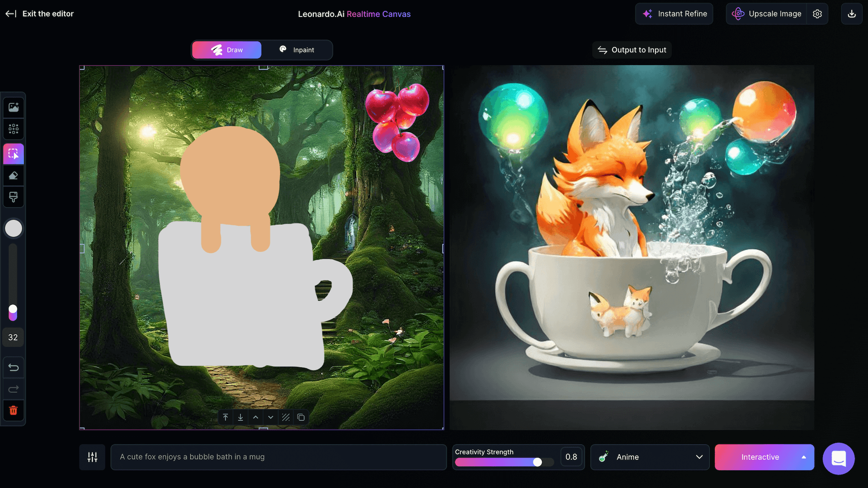This screenshot has width=868, height=488.
Task: Switch to Draw mode
Action: [227, 50]
